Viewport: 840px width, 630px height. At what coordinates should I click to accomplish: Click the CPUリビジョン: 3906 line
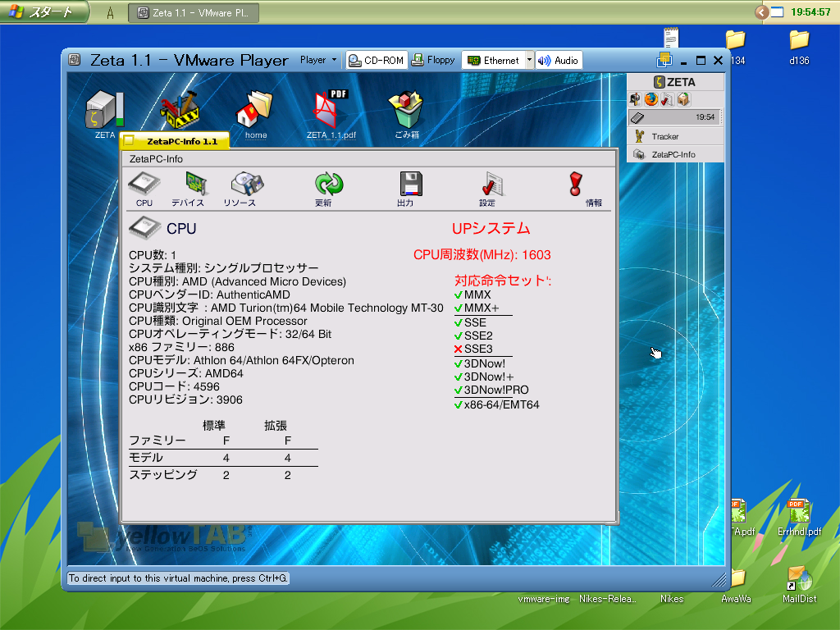point(185,399)
